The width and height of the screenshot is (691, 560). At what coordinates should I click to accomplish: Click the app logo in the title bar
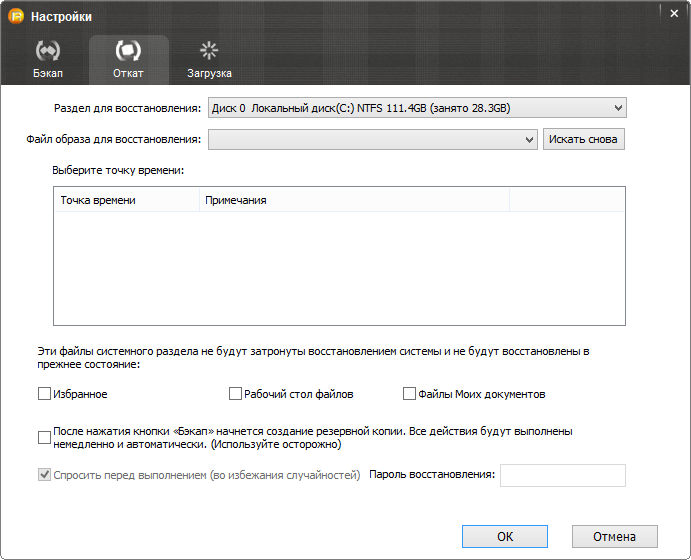pos(16,17)
